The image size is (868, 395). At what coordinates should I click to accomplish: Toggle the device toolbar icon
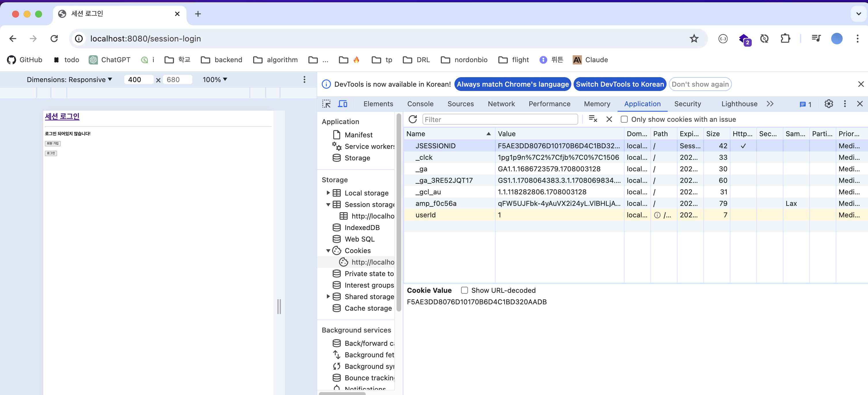[342, 104]
